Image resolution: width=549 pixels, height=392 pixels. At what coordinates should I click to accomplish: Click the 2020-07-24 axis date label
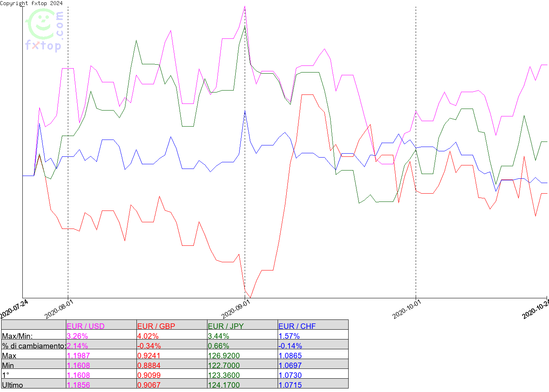click(x=14, y=309)
